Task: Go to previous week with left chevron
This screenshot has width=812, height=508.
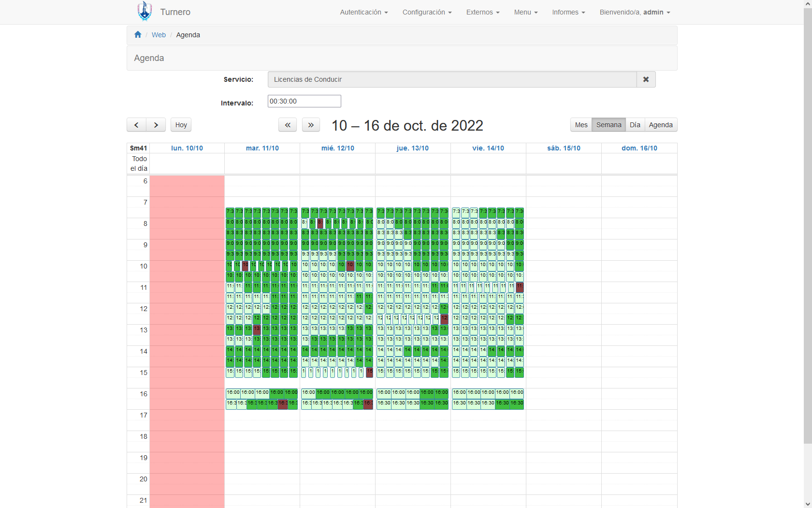Action: [136, 125]
